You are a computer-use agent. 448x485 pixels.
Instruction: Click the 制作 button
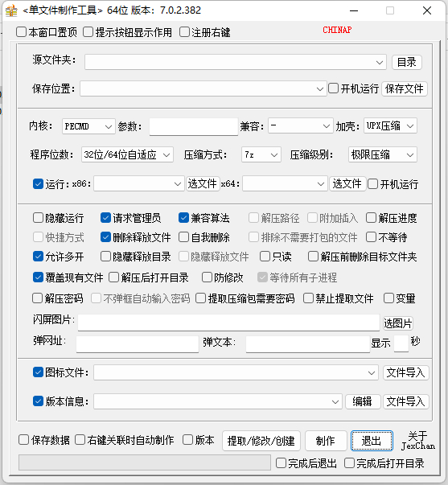coord(326,441)
